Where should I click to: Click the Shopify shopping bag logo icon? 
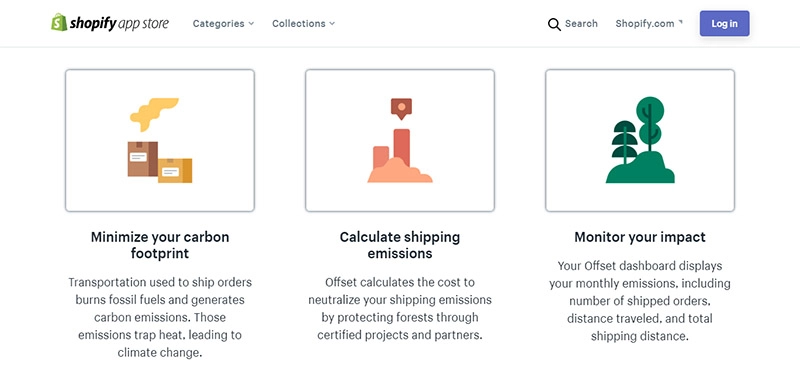59,22
